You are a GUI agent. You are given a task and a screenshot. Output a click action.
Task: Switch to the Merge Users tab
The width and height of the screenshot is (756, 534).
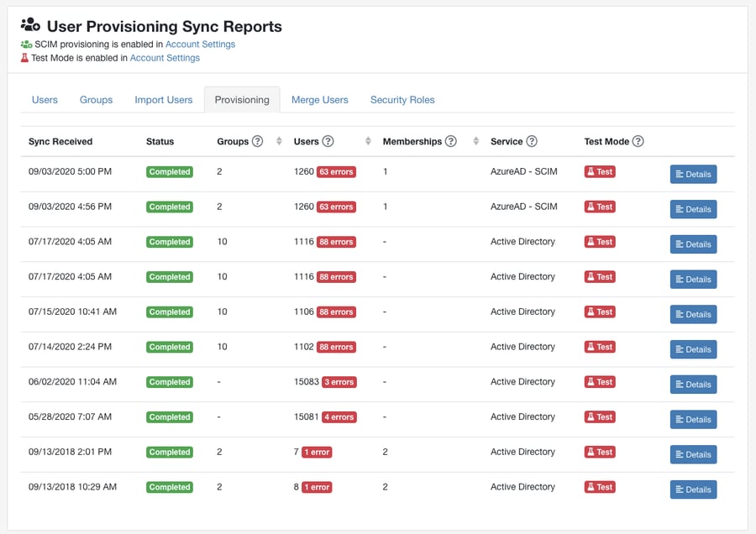click(320, 99)
